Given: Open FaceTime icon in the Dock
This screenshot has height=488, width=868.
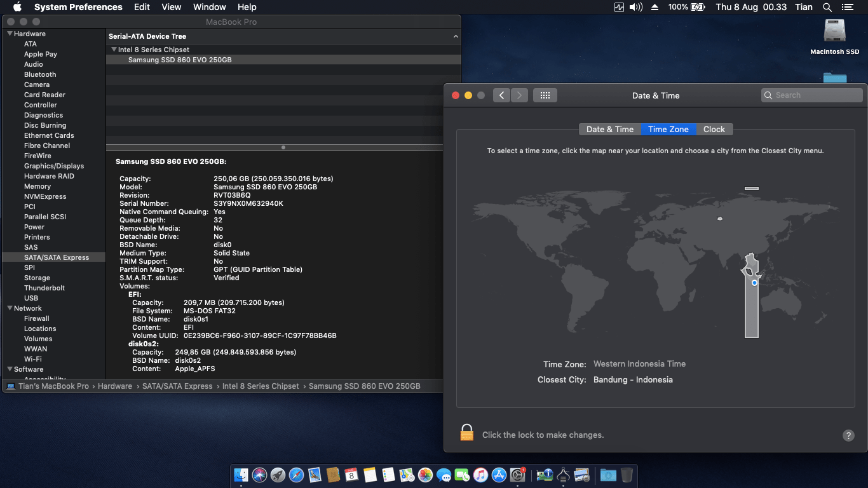Looking at the screenshot, I should point(463,475).
